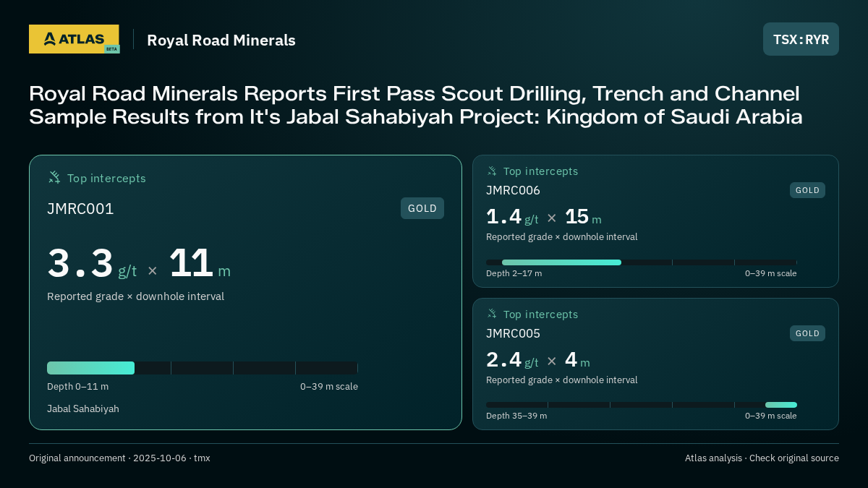Click the drill icon in the JMRC006 card
This screenshot has width=868, height=488.
[x=492, y=171]
